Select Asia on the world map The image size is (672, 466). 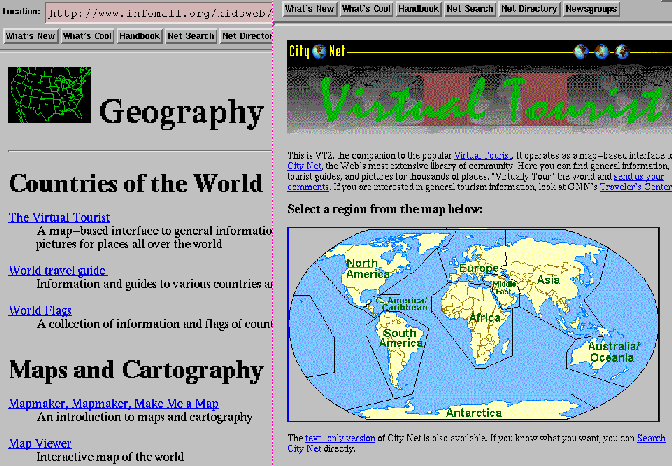click(548, 280)
